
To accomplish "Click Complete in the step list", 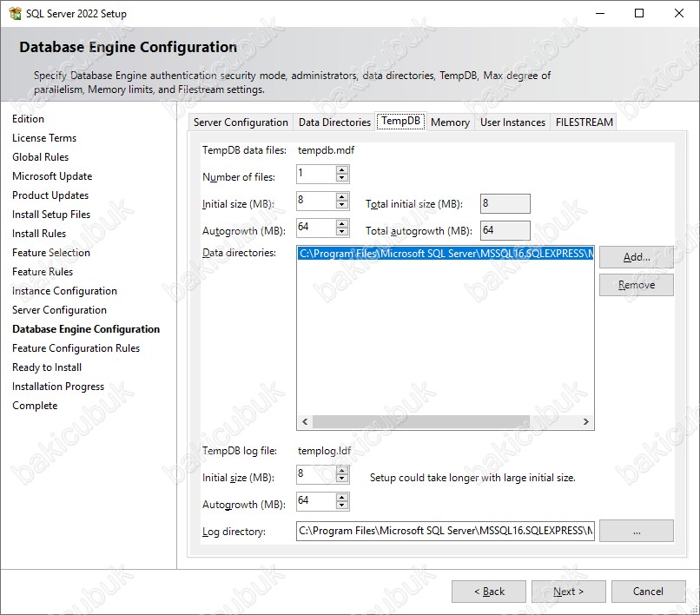I will tap(35, 406).
